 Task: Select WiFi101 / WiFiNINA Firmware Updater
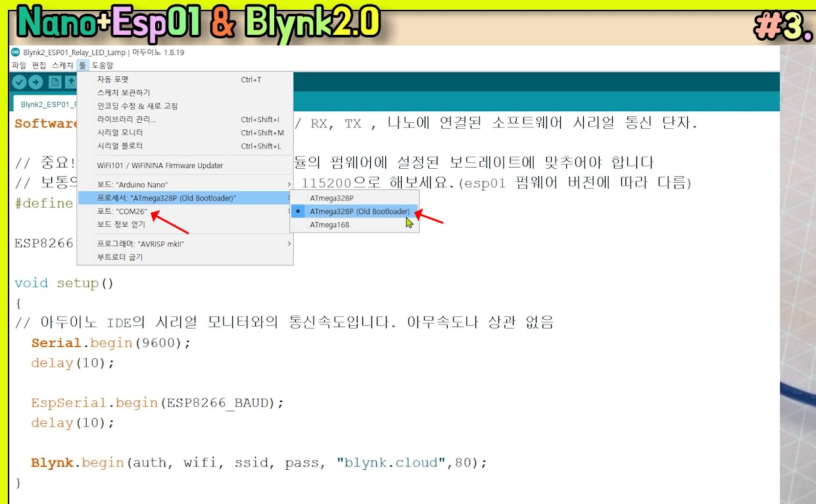tap(185, 166)
